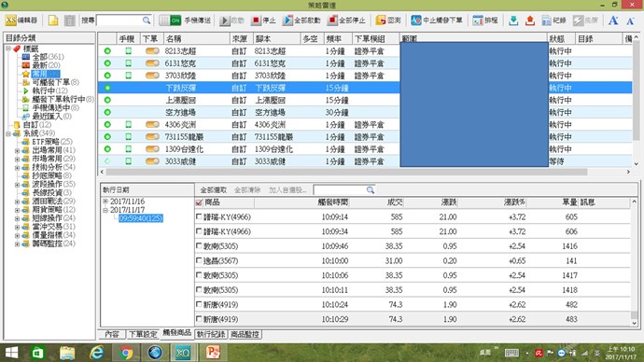Click the red upload export icon

[x=530, y=21]
